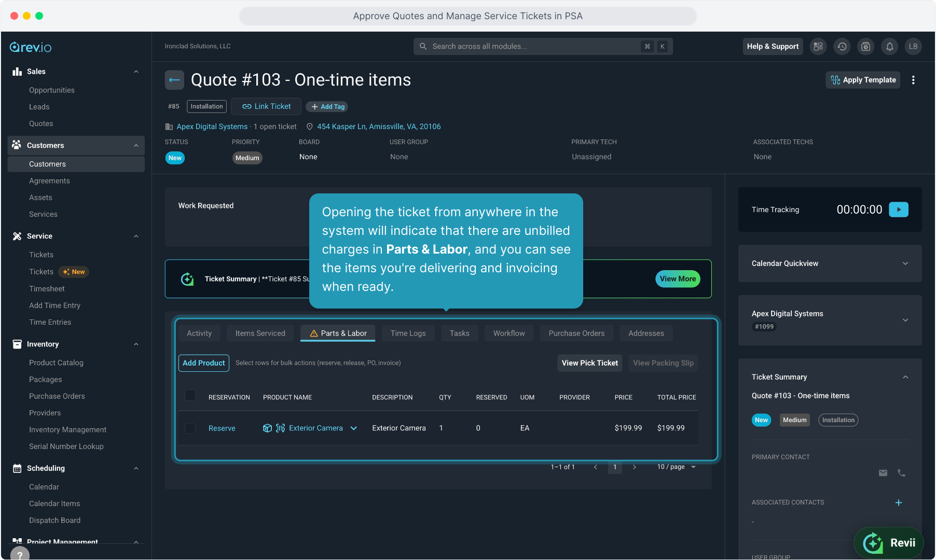Change the 10 / page size dropdown

tap(677, 467)
